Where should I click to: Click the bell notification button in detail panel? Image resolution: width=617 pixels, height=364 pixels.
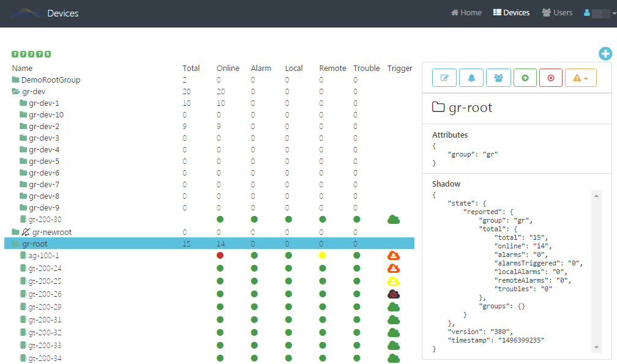coord(471,78)
